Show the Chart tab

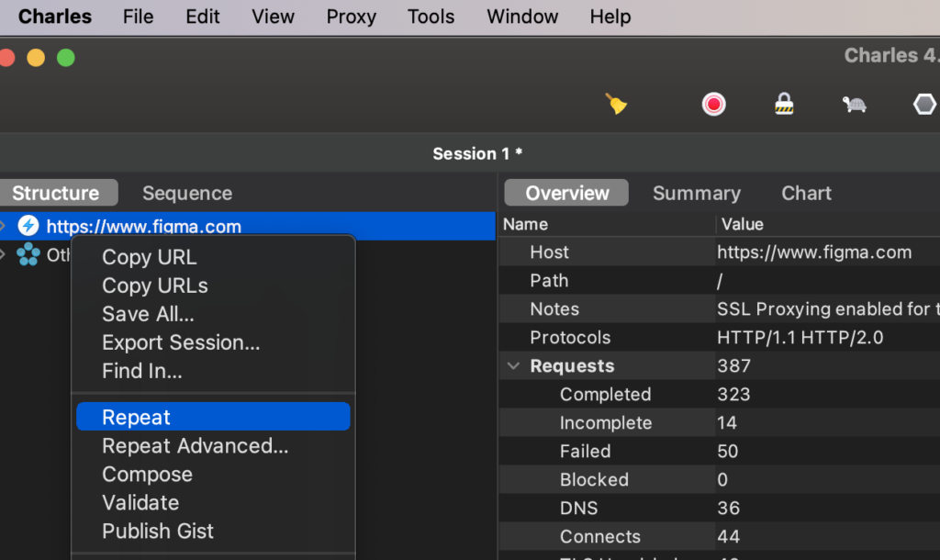(x=806, y=193)
